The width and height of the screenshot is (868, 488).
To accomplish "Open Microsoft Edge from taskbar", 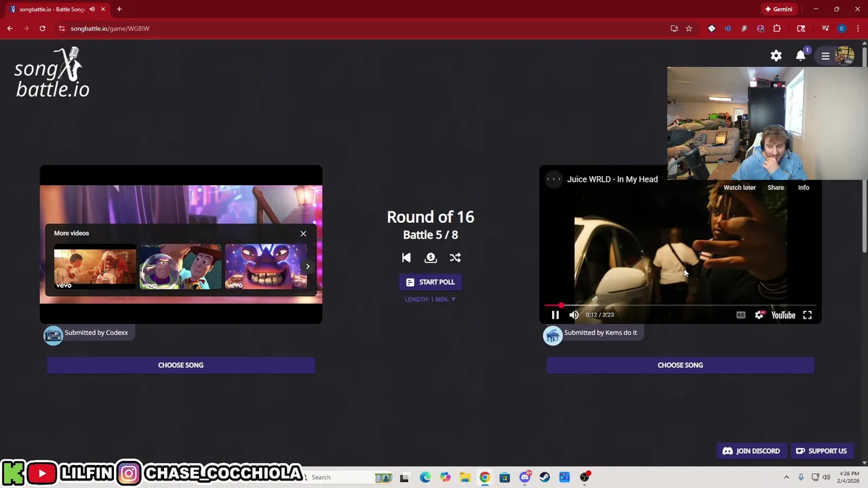I will 425,477.
